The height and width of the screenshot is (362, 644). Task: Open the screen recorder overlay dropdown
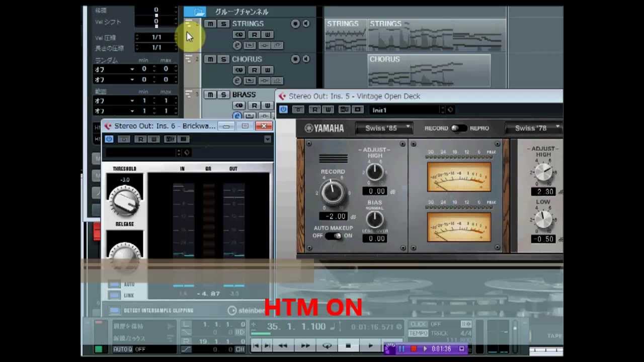tap(461, 348)
